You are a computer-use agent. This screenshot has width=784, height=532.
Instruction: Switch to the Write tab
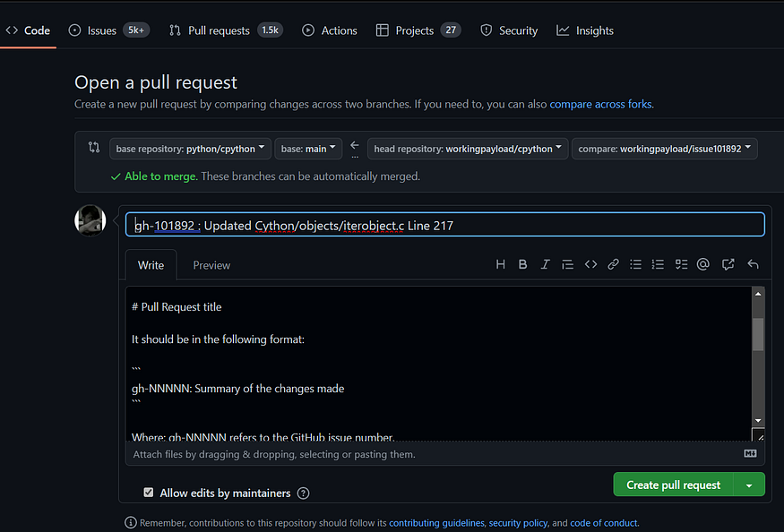(x=151, y=265)
